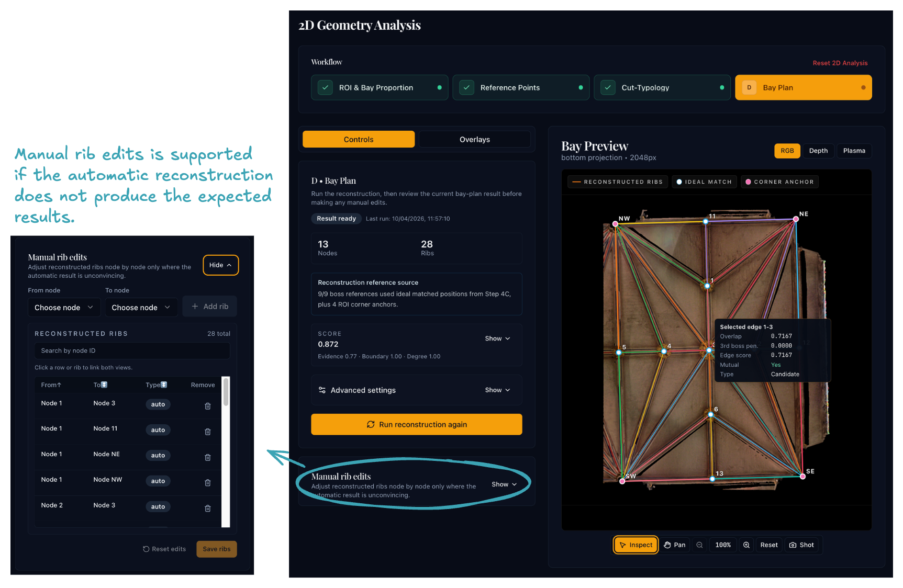
Task: Remove the Node 2 to Node 3 rib
Action: click(x=208, y=508)
